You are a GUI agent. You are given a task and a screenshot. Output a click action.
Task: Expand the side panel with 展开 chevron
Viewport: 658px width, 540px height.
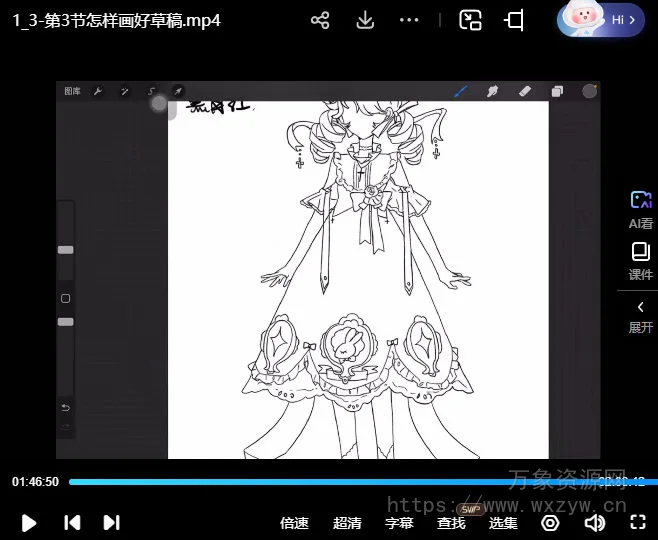640,316
